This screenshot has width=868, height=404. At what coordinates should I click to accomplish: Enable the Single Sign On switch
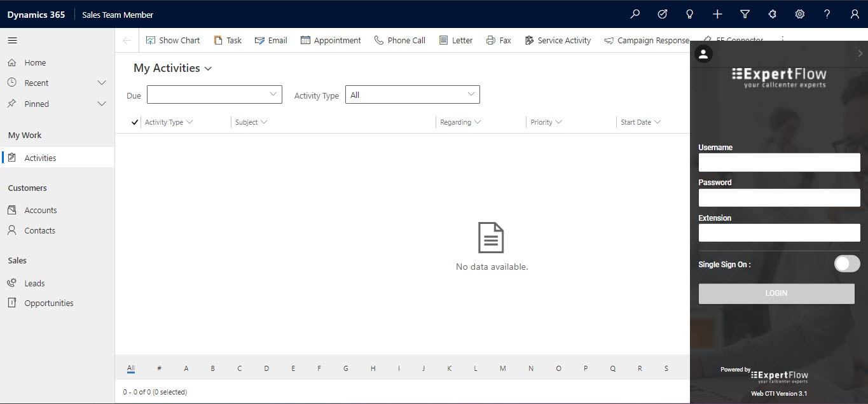click(846, 264)
